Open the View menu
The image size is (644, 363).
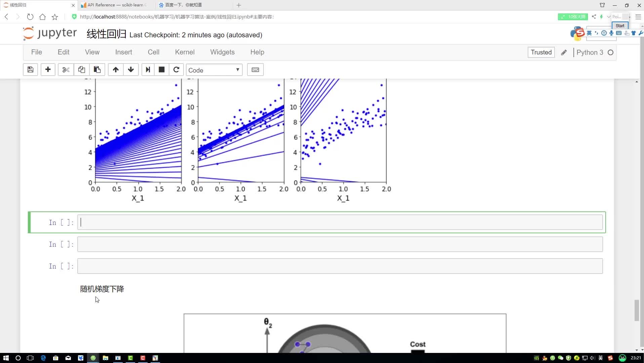(92, 52)
